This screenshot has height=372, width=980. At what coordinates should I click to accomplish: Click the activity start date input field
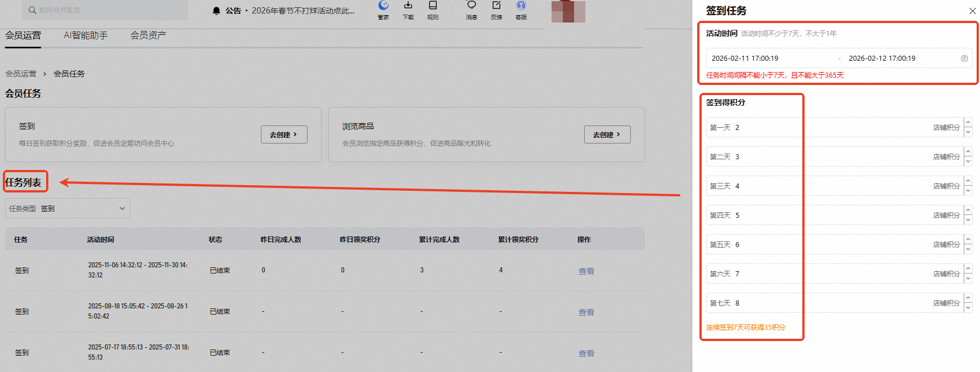[770, 59]
